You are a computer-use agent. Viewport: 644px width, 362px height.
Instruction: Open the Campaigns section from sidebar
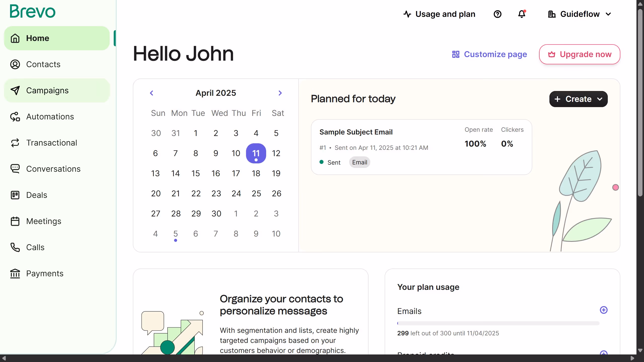tap(47, 90)
